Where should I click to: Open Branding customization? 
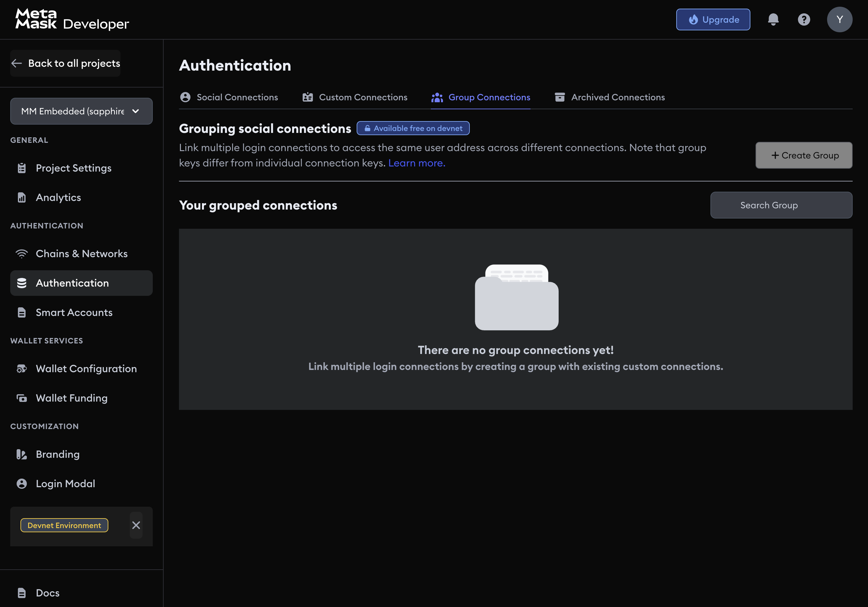(81, 454)
